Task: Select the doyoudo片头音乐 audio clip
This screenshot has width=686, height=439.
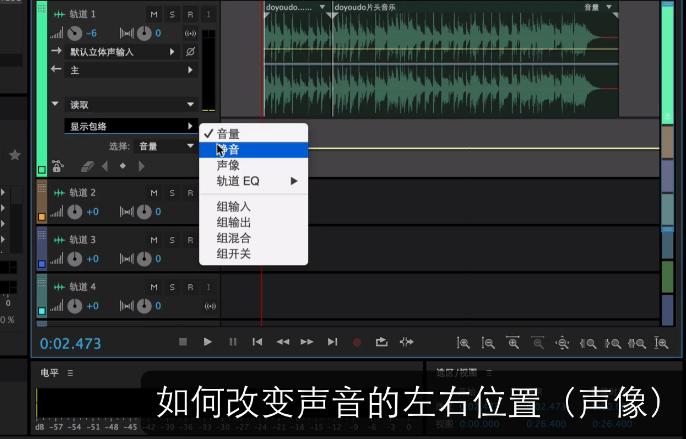Action: click(476, 61)
